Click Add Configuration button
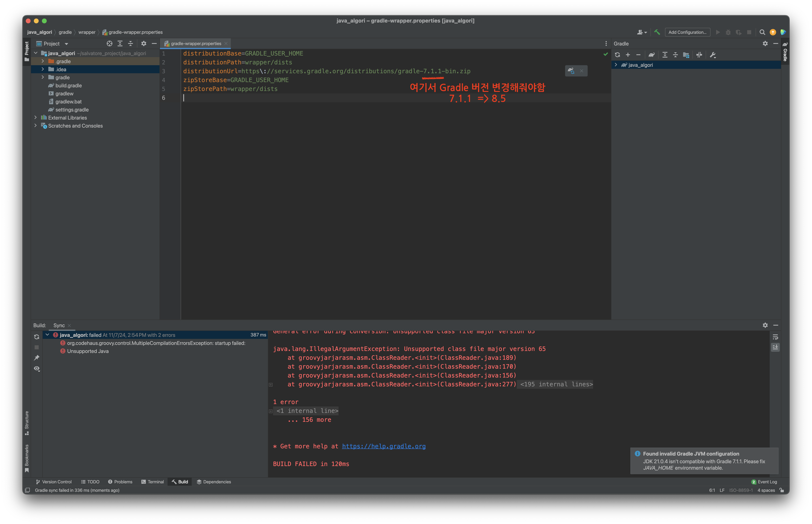812x524 pixels. tap(687, 32)
